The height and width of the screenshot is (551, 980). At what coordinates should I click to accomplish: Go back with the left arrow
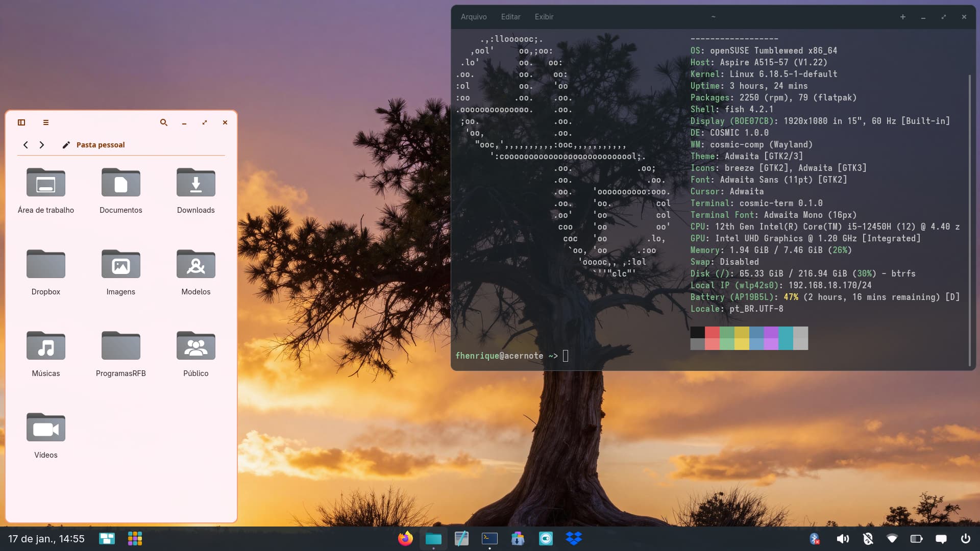click(x=26, y=145)
